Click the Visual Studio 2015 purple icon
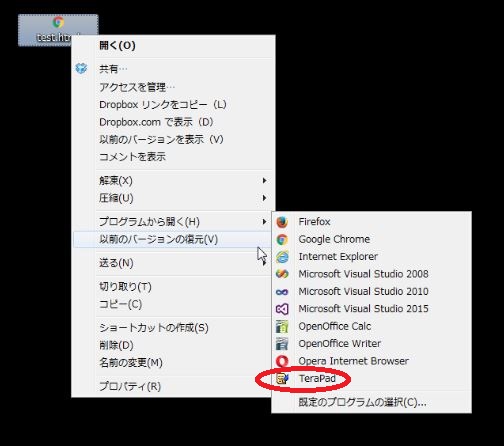504x446 pixels. (282, 309)
